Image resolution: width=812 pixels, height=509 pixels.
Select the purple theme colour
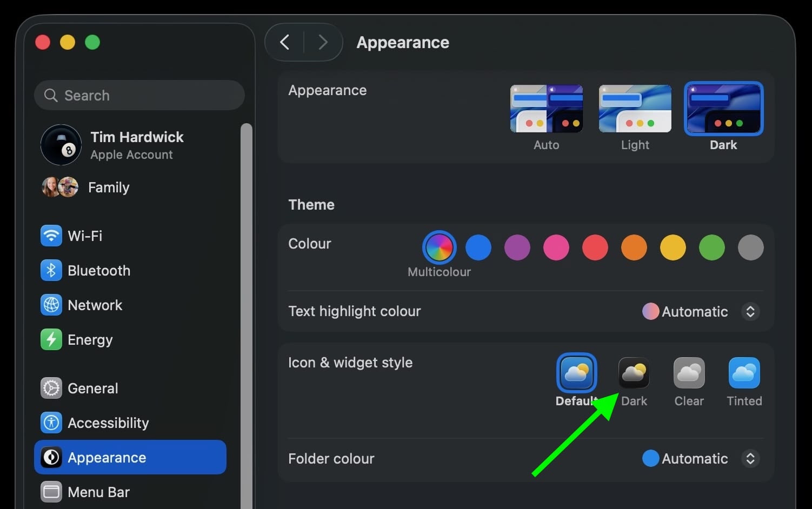pyautogui.click(x=517, y=247)
